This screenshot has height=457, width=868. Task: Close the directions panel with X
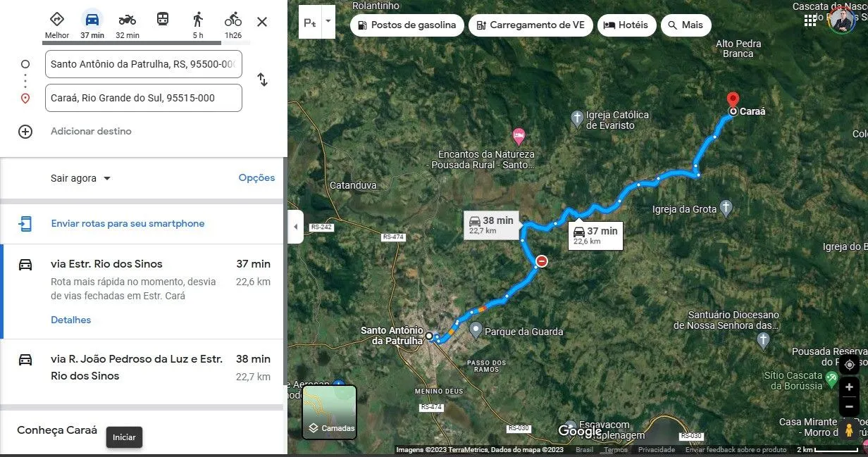click(262, 22)
